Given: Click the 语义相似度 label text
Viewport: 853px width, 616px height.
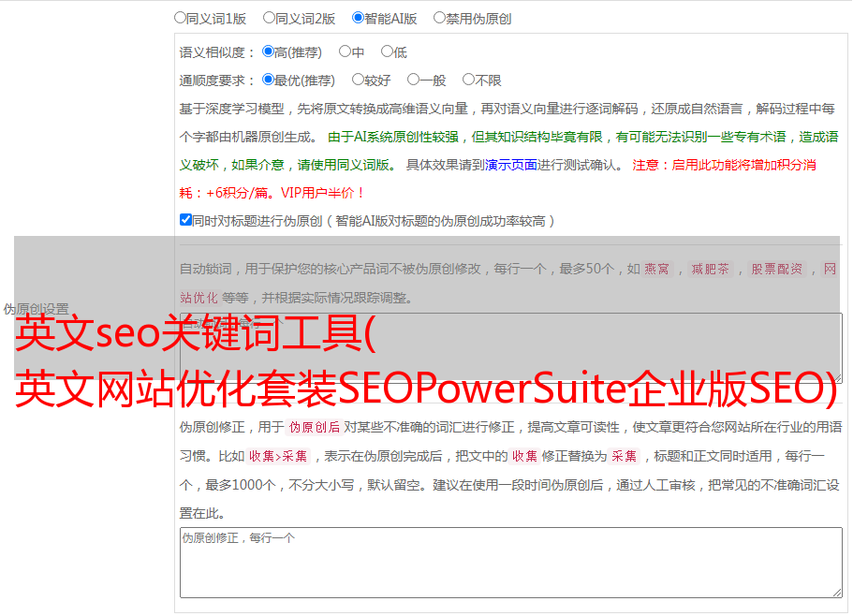Looking at the screenshot, I should click(x=217, y=52).
